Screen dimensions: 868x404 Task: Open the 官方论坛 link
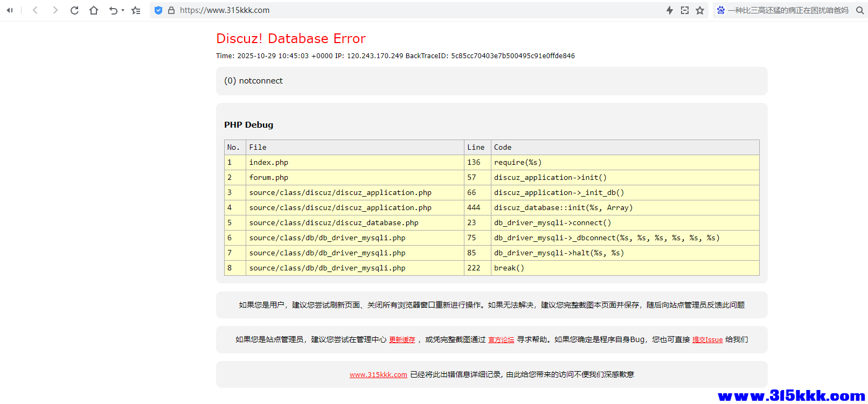501,340
